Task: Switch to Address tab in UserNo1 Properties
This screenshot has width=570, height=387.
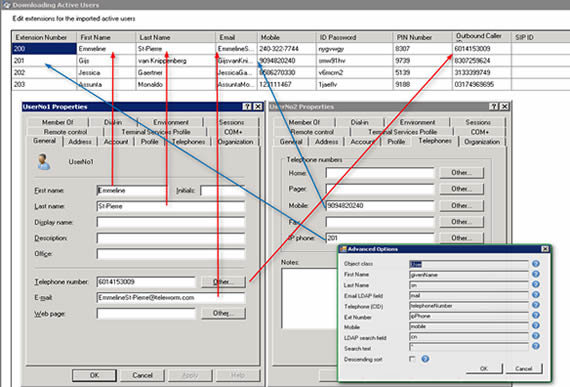Action: pyautogui.click(x=80, y=142)
